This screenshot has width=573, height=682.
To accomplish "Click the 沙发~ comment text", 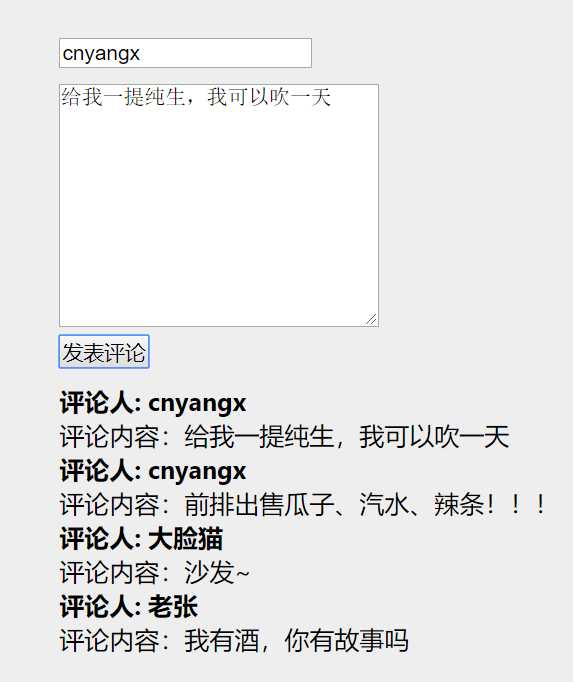I will pos(217,573).
